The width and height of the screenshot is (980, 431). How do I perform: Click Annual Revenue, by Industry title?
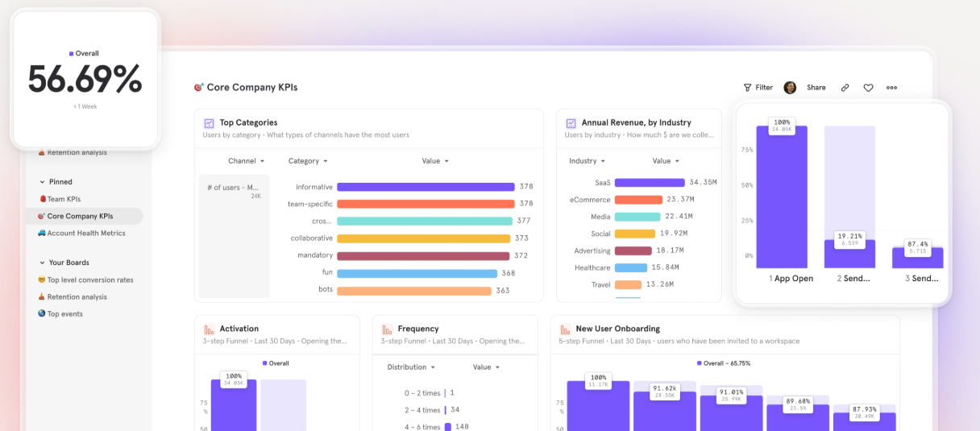pyautogui.click(x=637, y=123)
